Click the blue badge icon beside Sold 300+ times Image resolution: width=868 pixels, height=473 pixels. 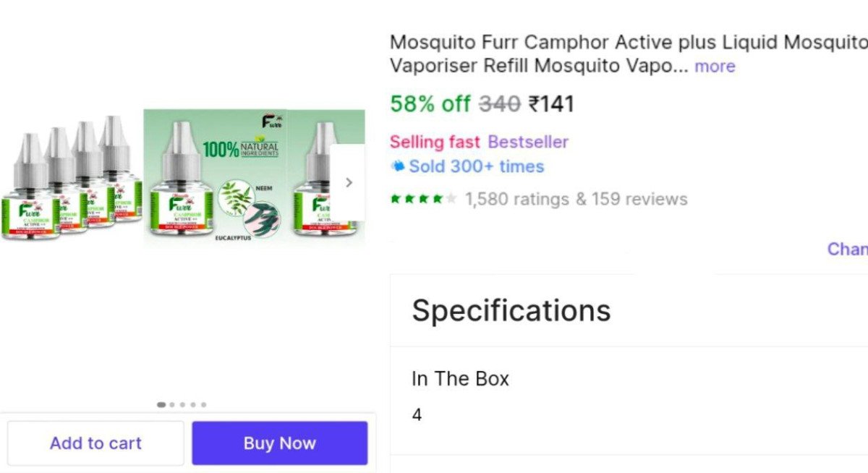click(397, 166)
